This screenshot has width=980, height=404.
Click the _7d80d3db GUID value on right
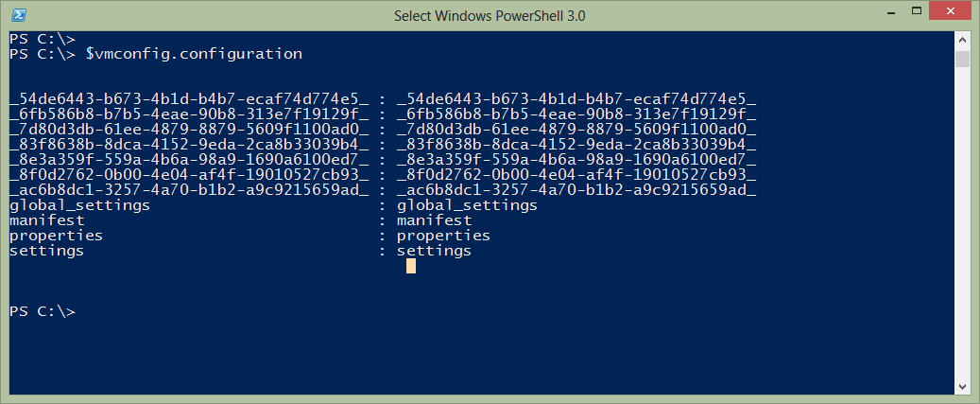[576, 130]
